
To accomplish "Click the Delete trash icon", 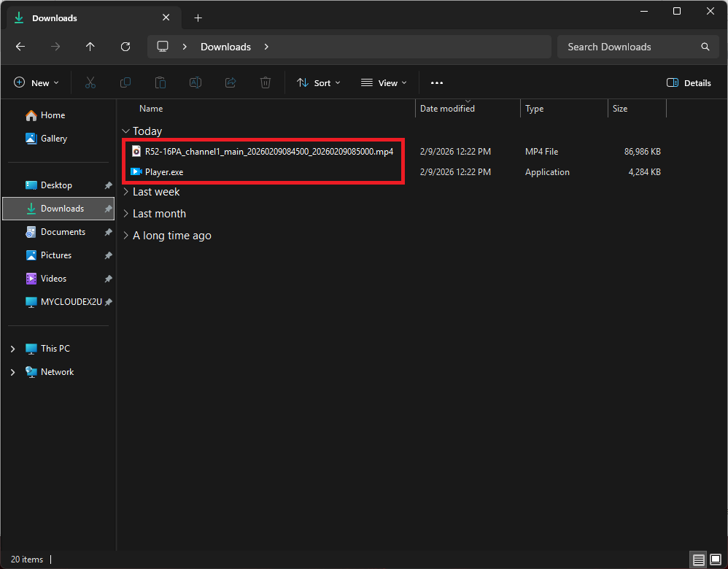I will (x=266, y=83).
